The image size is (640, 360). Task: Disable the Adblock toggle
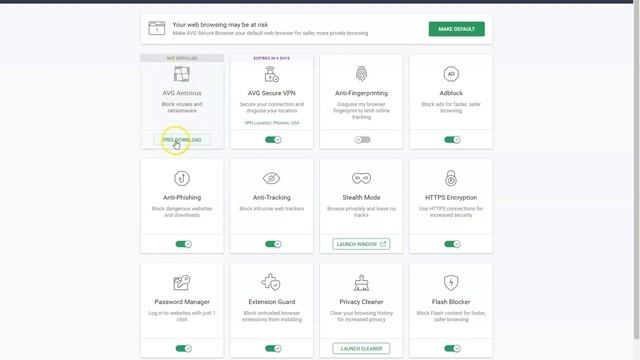tap(452, 140)
